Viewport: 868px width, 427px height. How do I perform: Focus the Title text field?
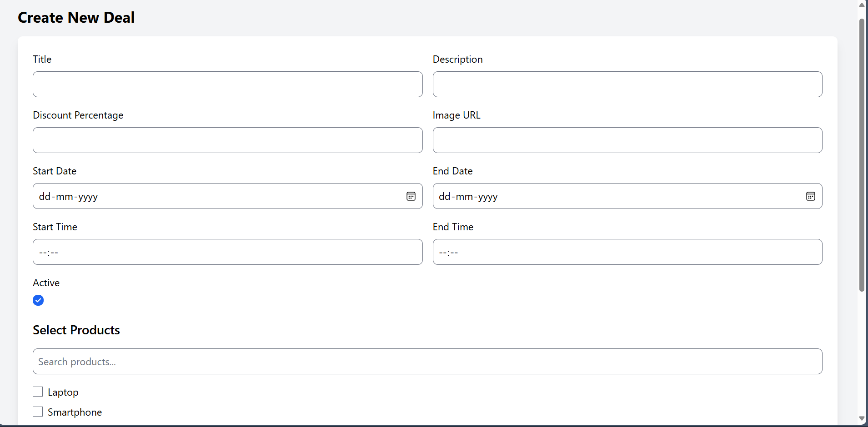[x=227, y=84]
